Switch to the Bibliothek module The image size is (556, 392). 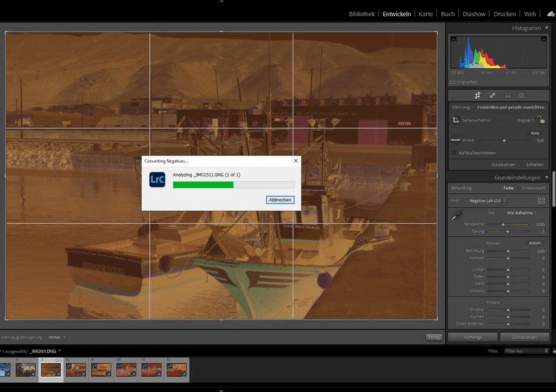tap(361, 14)
